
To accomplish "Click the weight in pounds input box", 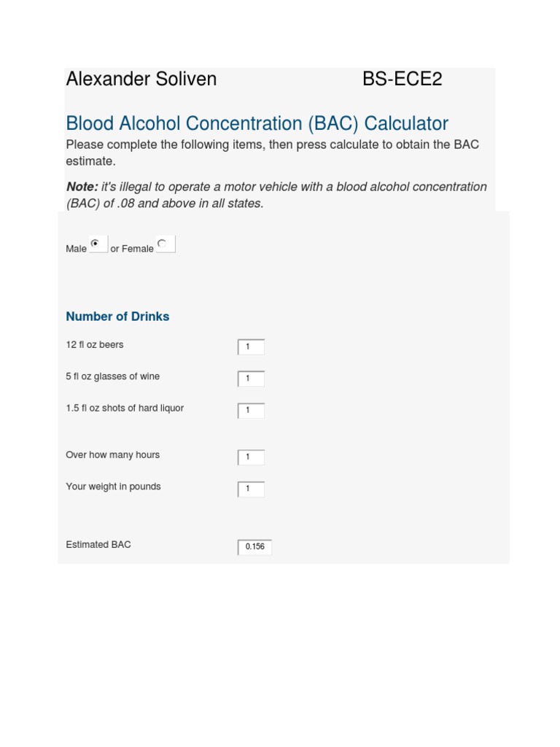I will click(x=251, y=489).
